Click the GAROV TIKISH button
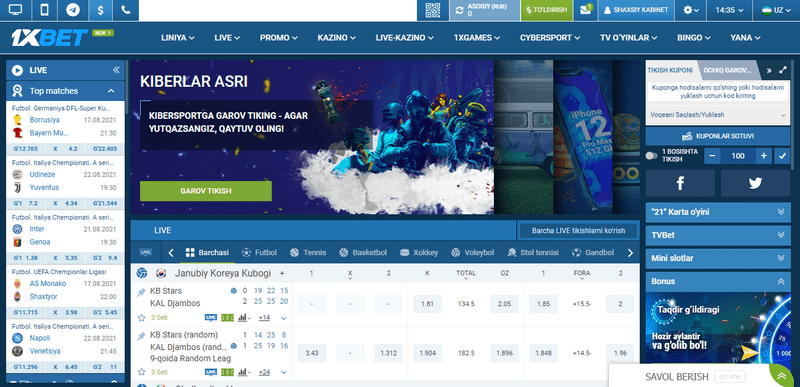Screen dimensions: 800x387 click(x=206, y=191)
